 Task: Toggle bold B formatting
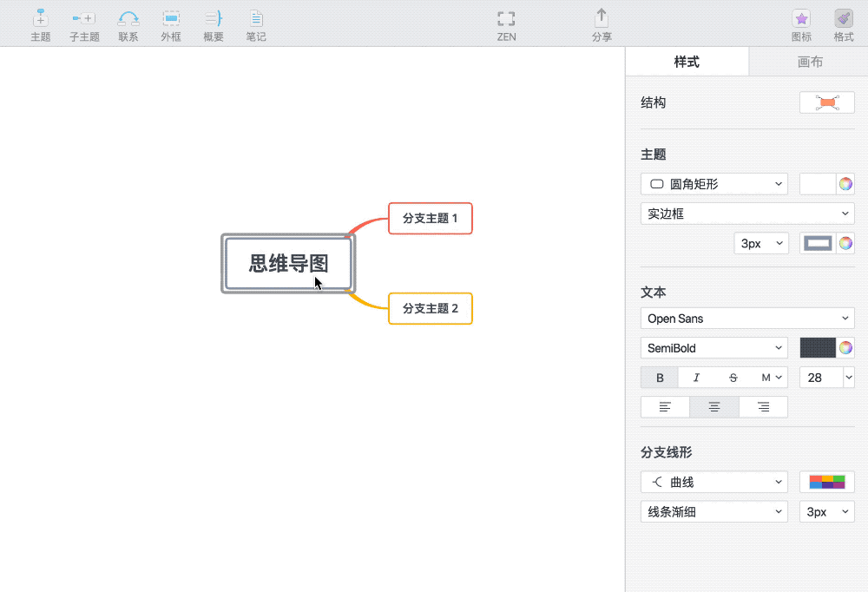click(660, 378)
